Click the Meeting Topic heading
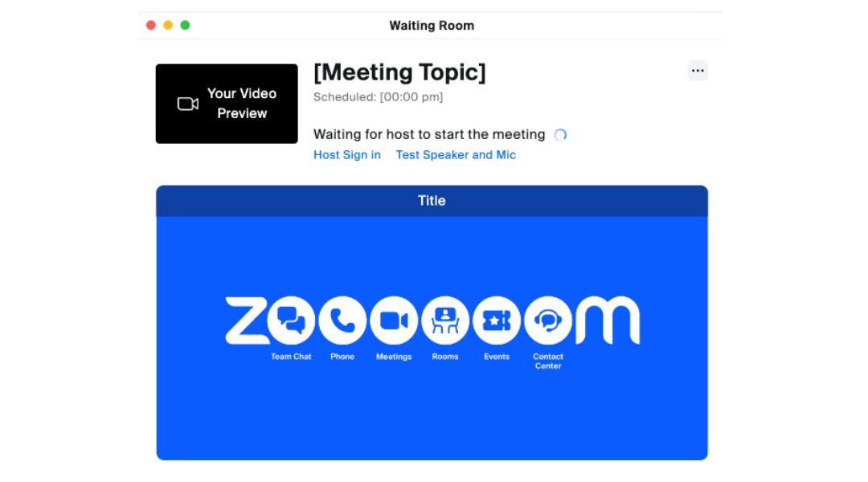This screenshot has width=868, height=482. click(399, 72)
